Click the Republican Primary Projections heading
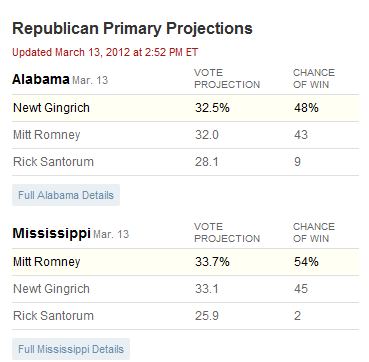 click(x=132, y=29)
